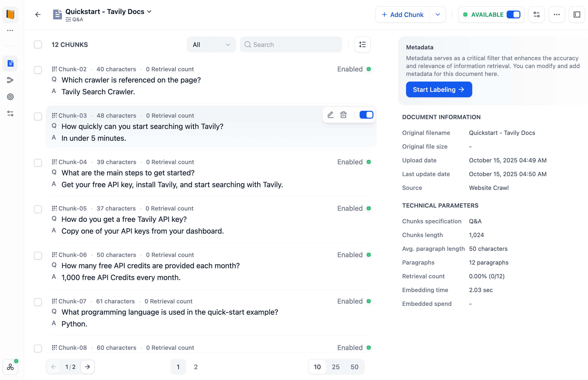Go to page 2 of chunks
This screenshot has height=380, width=588.
click(x=196, y=367)
